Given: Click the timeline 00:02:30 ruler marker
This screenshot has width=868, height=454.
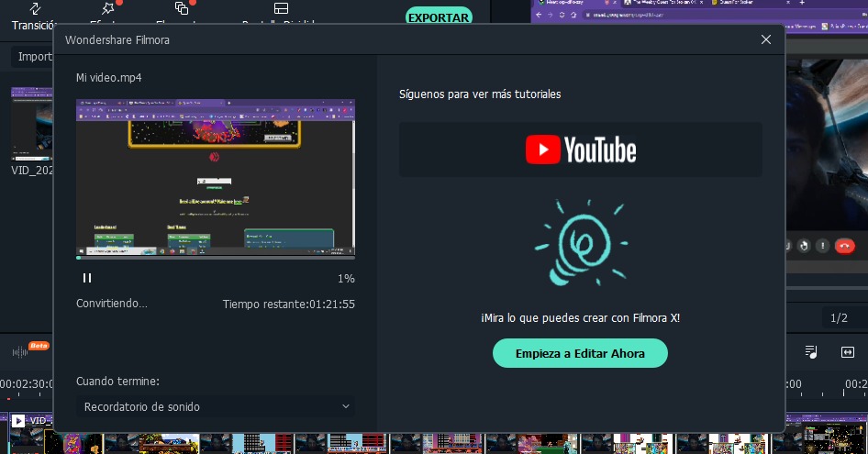Looking at the screenshot, I should (x=26, y=383).
